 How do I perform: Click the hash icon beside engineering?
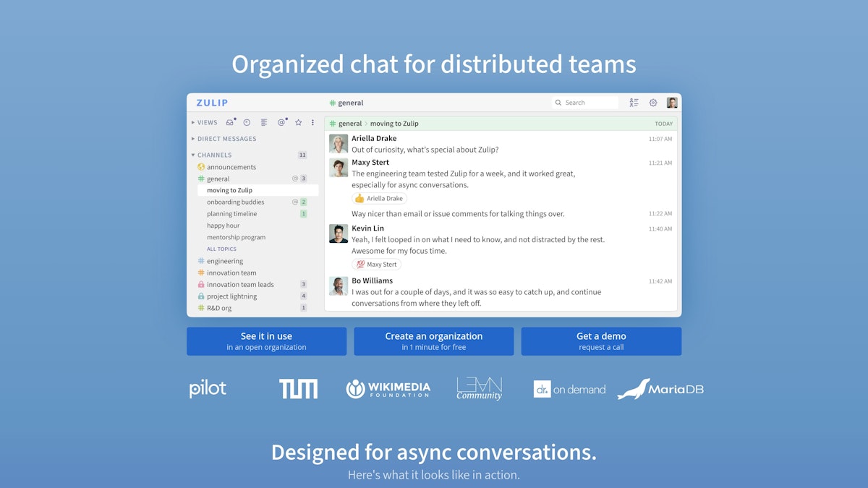[201, 261]
